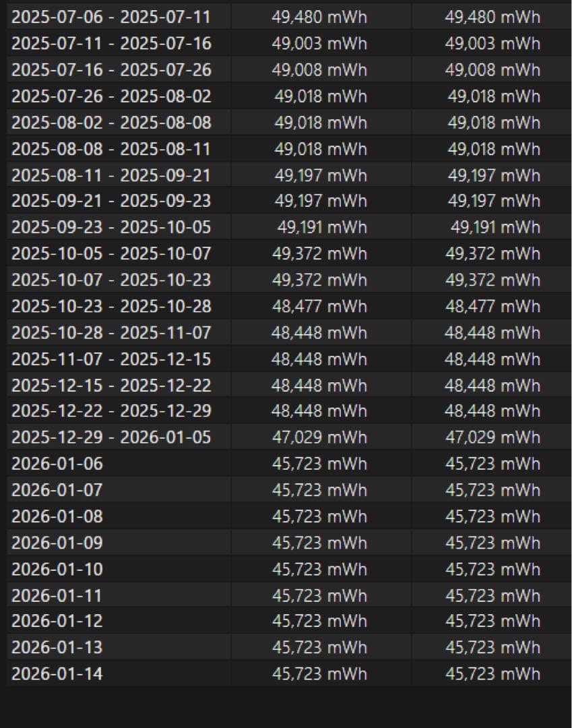This screenshot has height=728, width=572.
Task: Click right-column 49,008 mWh capacity value
Action: click(492, 70)
